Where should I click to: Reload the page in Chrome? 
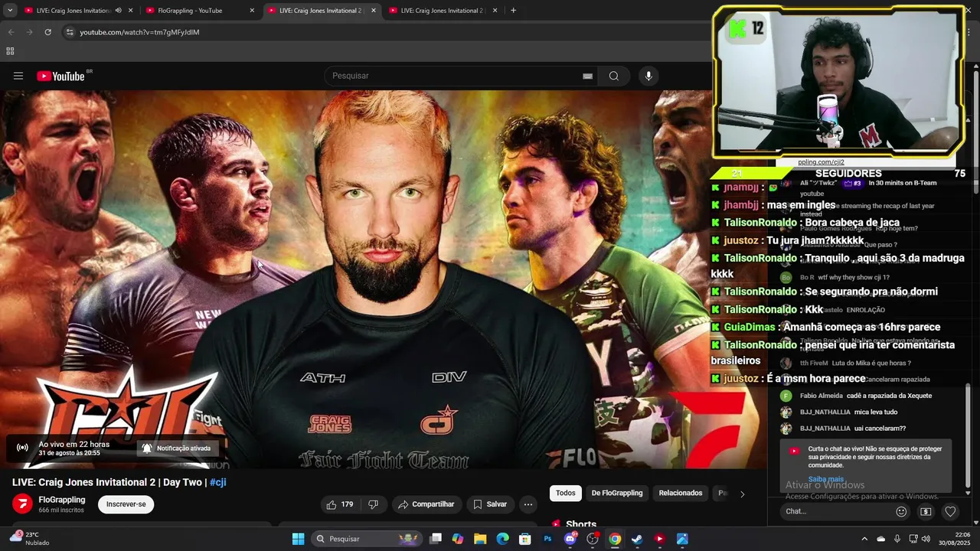(47, 32)
